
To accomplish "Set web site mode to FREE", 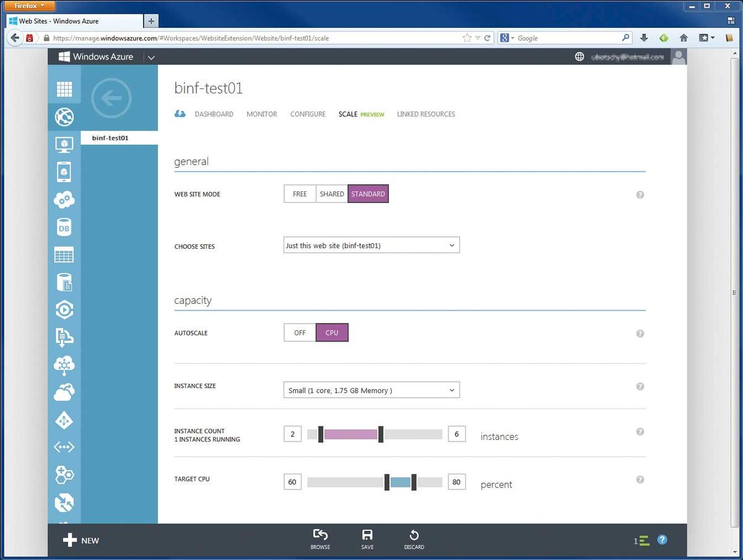I will click(300, 194).
